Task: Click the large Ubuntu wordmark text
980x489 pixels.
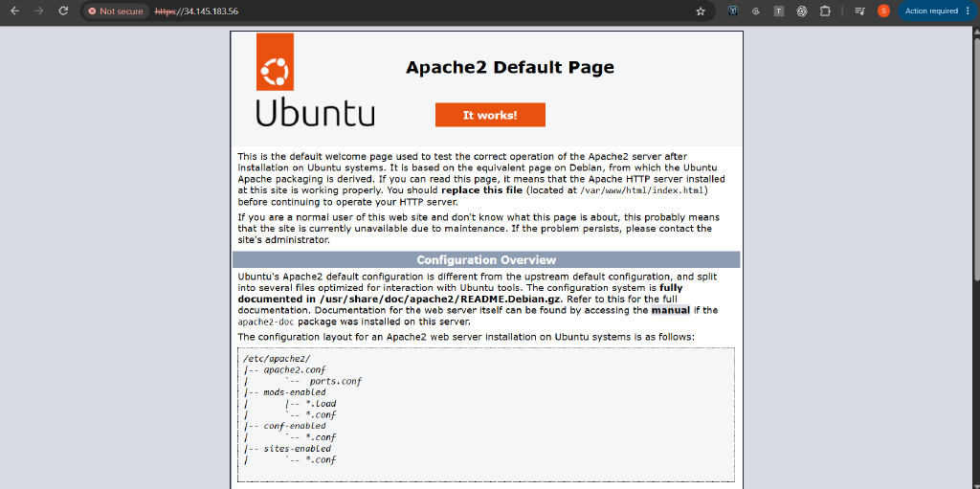Action: (316, 111)
